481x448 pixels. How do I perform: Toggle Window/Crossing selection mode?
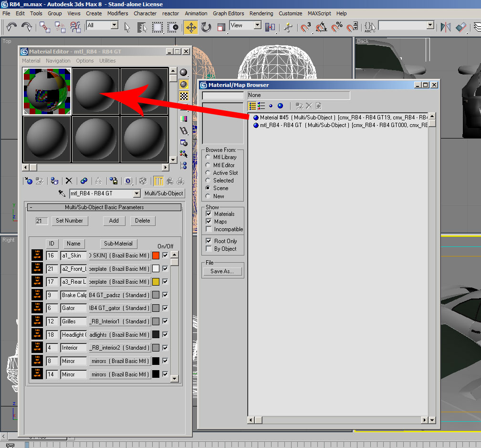(173, 27)
